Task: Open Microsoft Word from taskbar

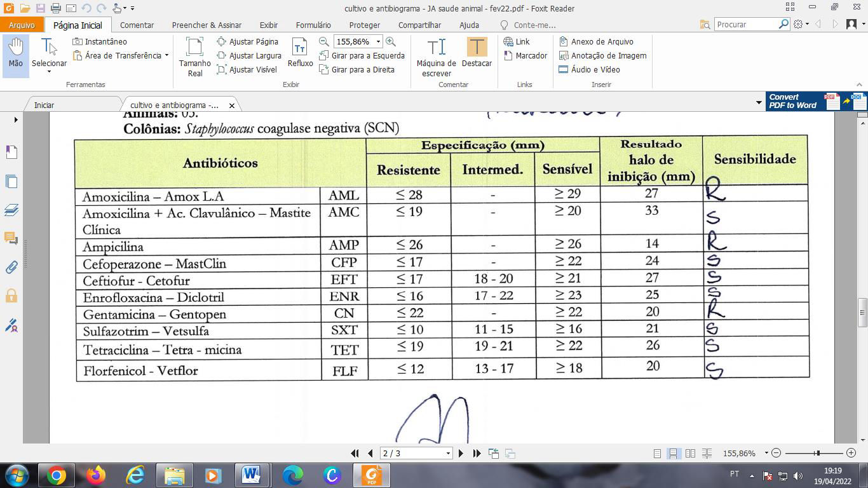Action: point(251,475)
